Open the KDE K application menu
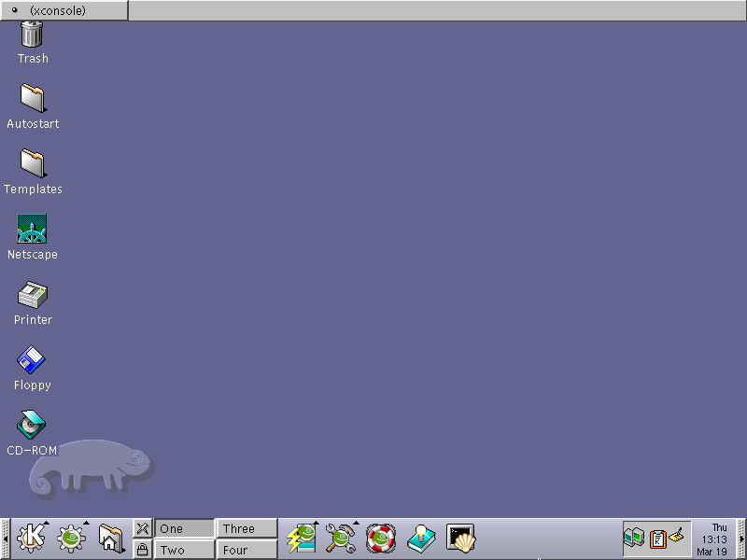The width and height of the screenshot is (747, 560). click(x=32, y=539)
